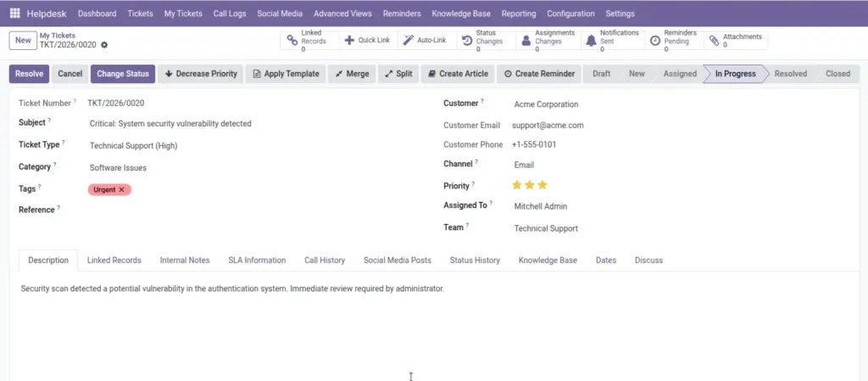The image size is (868, 381).
Task: Click help mark next to Priority label
Action: click(x=473, y=184)
